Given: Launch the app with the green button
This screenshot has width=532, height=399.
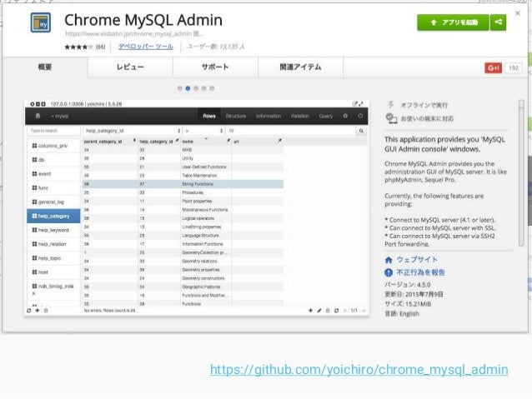Looking at the screenshot, I should [453, 22].
